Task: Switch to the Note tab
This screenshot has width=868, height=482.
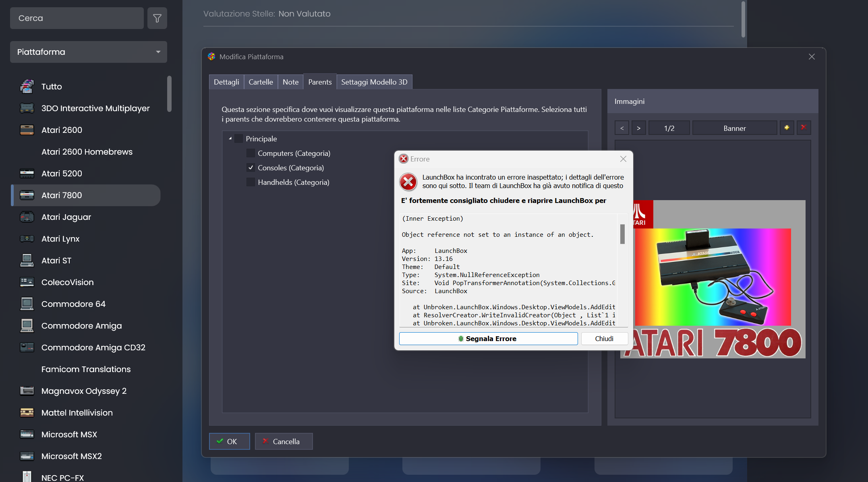Action: pos(290,82)
